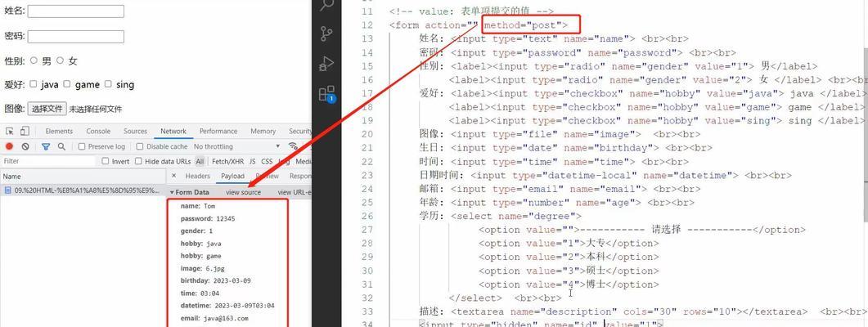868x327 pixels.
Task: Open network conditions wifi icon
Action: 294,146
